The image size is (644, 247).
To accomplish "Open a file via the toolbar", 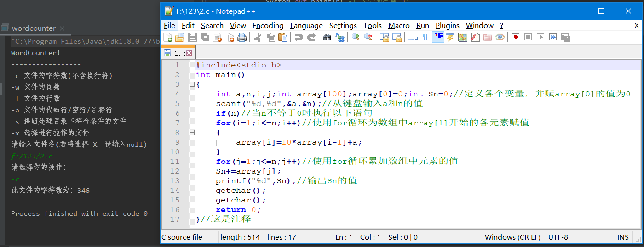I will click(x=180, y=37).
